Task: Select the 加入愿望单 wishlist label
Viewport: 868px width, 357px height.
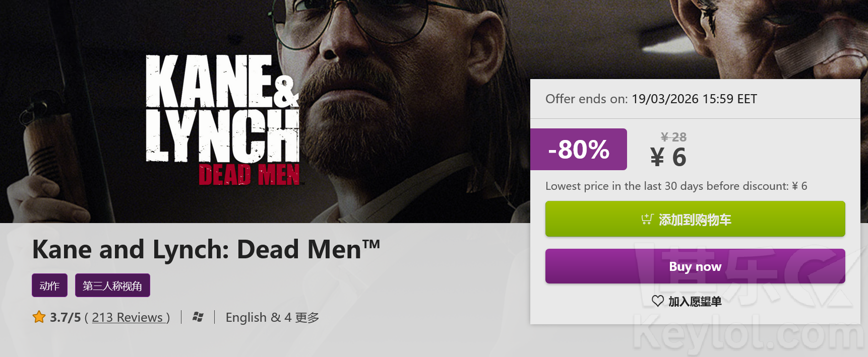Action: coord(695,302)
